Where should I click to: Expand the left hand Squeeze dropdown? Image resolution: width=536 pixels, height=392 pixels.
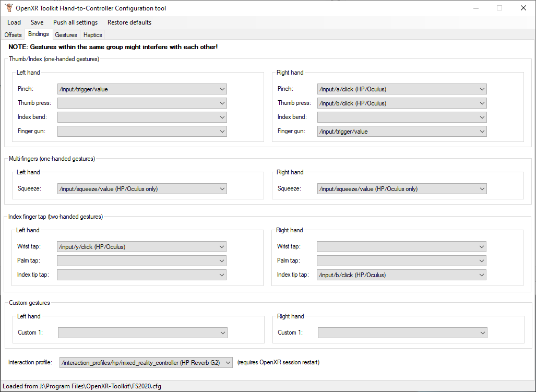pos(142,189)
